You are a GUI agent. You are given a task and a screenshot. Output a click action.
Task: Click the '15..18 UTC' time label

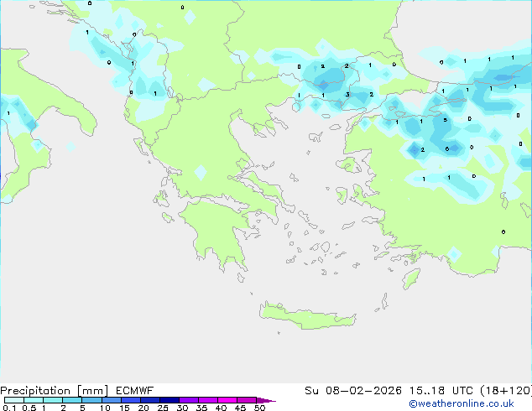pyautogui.click(x=441, y=391)
